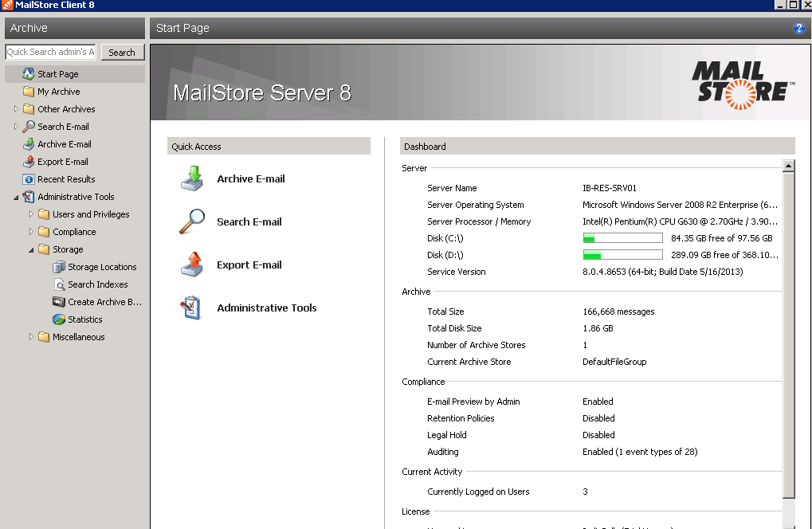Image resolution: width=812 pixels, height=529 pixels.
Task: Expand the Compliance tree node
Action: 31,232
